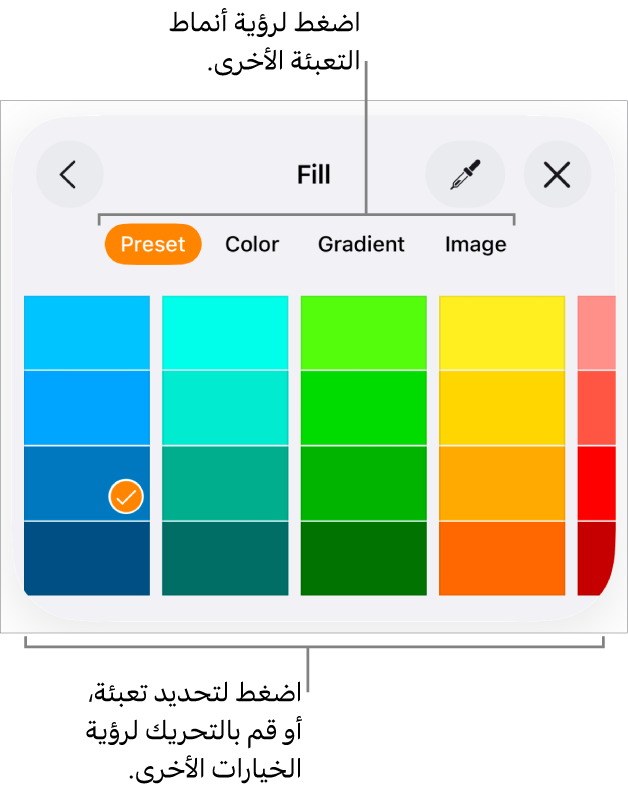Open the Color tab
The image size is (628, 793).
(252, 244)
